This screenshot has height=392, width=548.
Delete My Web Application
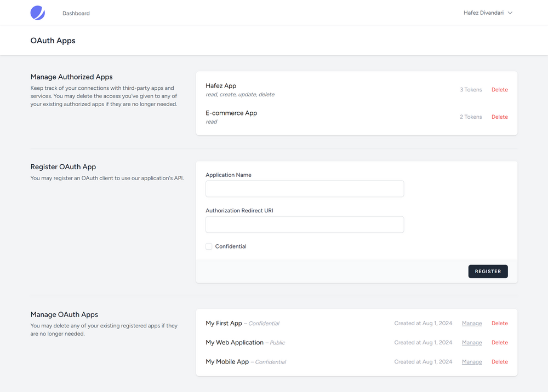(499, 342)
